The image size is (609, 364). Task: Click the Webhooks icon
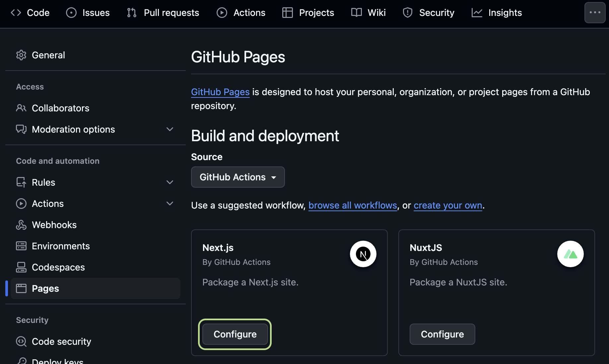(x=21, y=225)
